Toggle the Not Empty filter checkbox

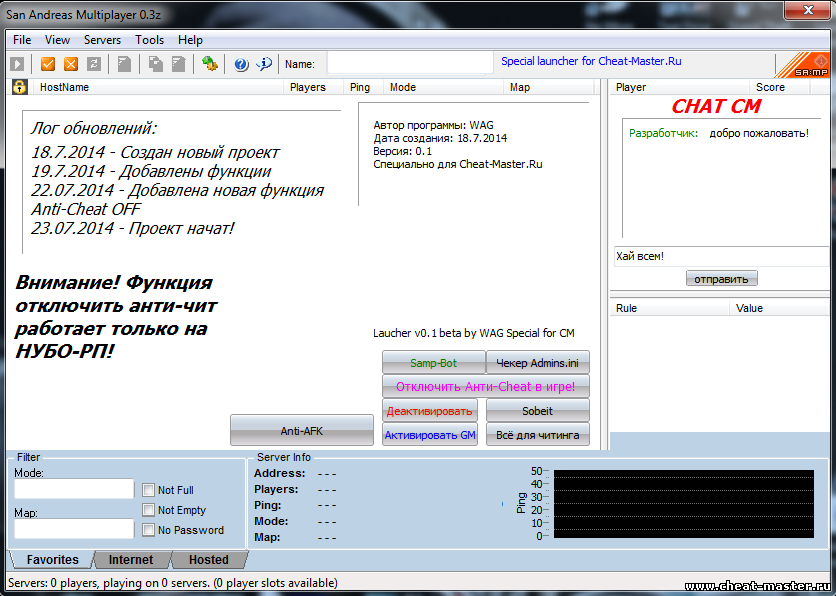pos(148,510)
